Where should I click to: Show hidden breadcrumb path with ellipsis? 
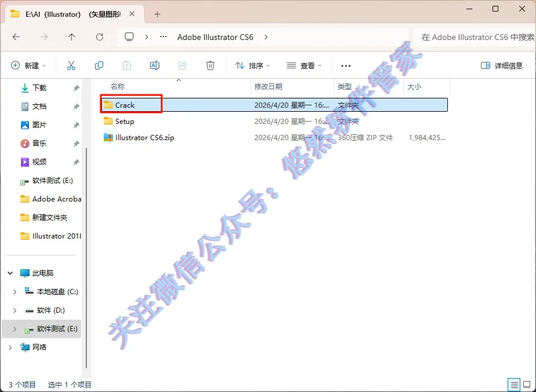coord(163,37)
